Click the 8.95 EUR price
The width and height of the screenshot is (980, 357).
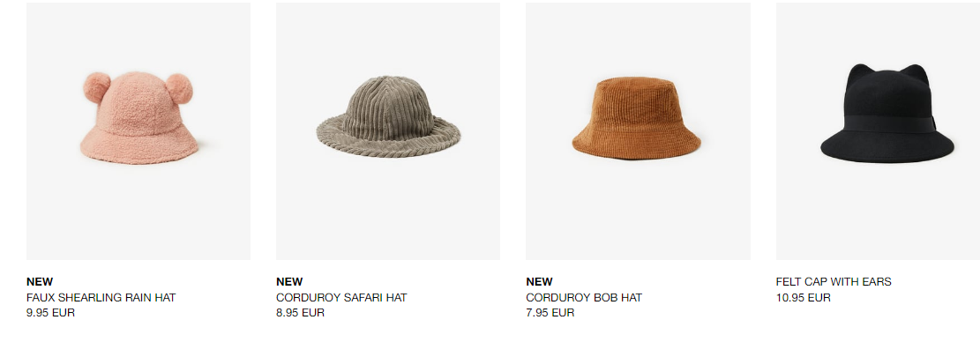(x=301, y=313)
